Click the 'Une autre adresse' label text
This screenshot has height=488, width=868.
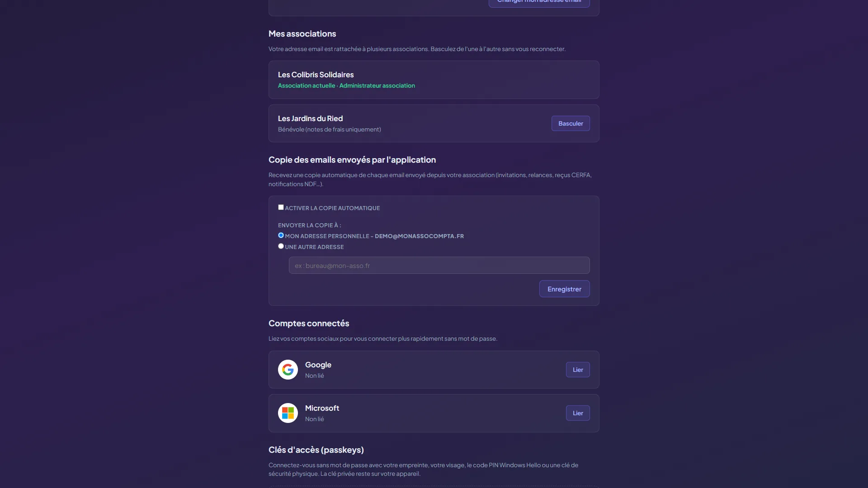(x=314, y=247)
